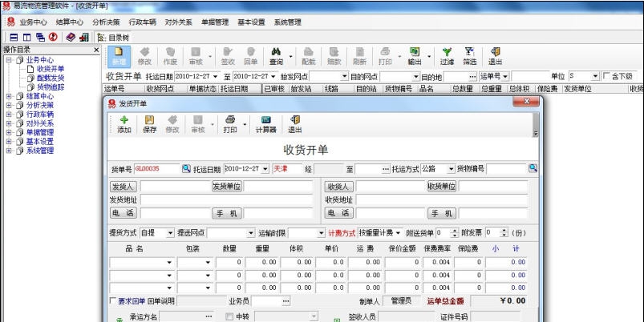
Task: Click the 刷新 toolbar icon
Action: pos(360,52)
